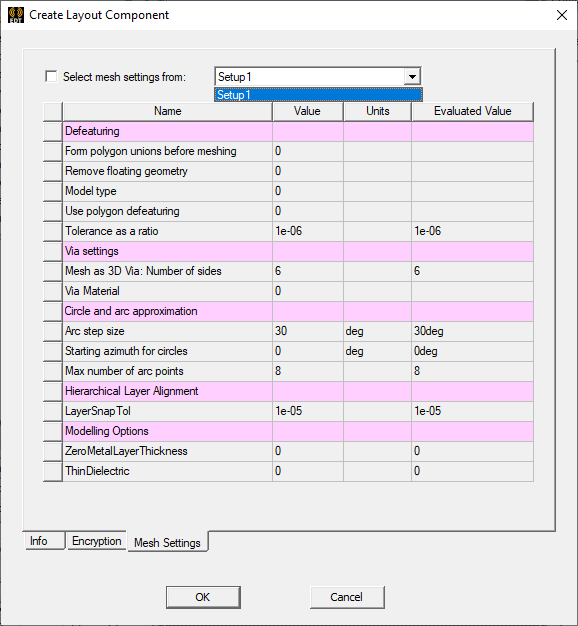Open the Setup1 dropdown arrow
Viewport: 578px width, 626px height.
[412, 76]
